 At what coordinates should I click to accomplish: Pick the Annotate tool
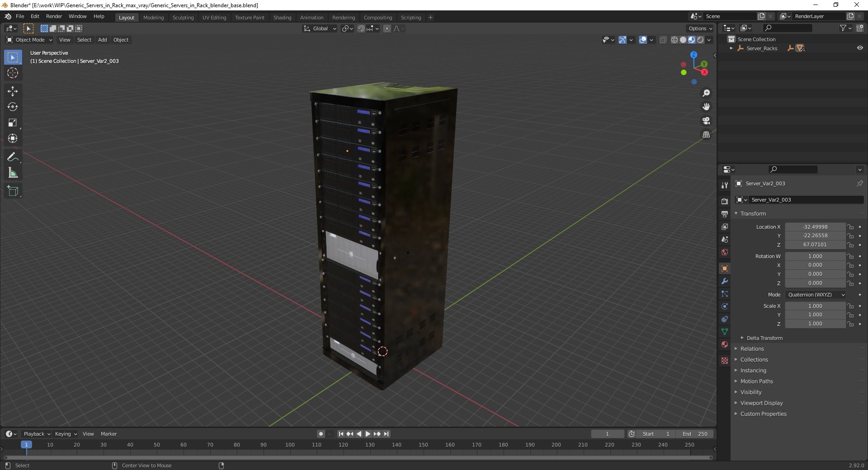(x=13, y=157)
